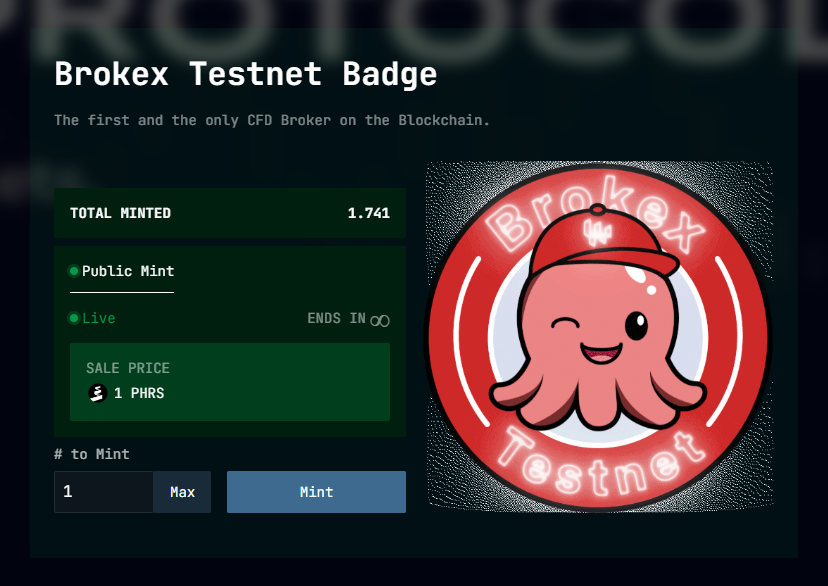Click the PHRS token icon
The image size is (828, 586).
point(98,393)
